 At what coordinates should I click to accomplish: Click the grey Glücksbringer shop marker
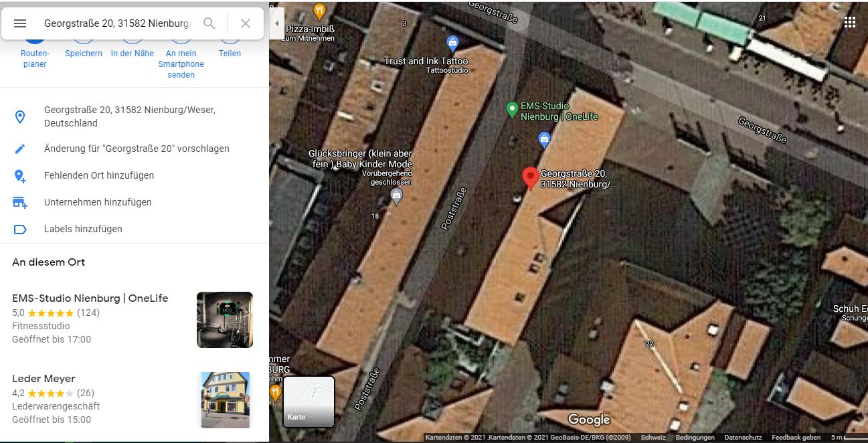click(x=397, y=196)
